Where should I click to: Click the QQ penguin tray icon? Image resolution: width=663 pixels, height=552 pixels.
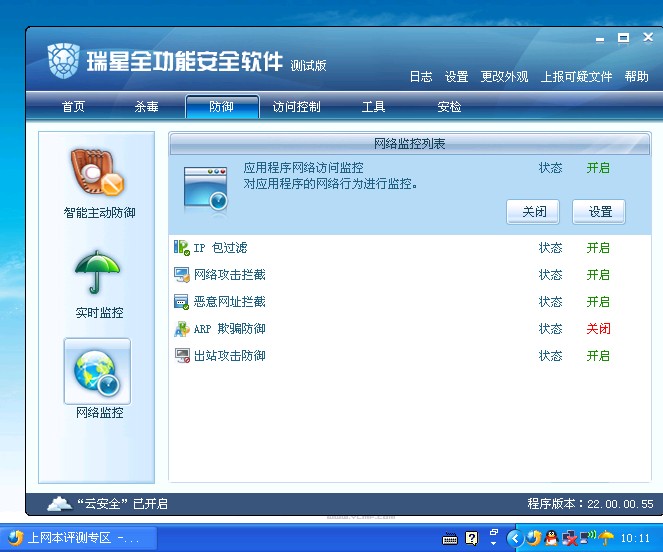click(x=551, y=538)
